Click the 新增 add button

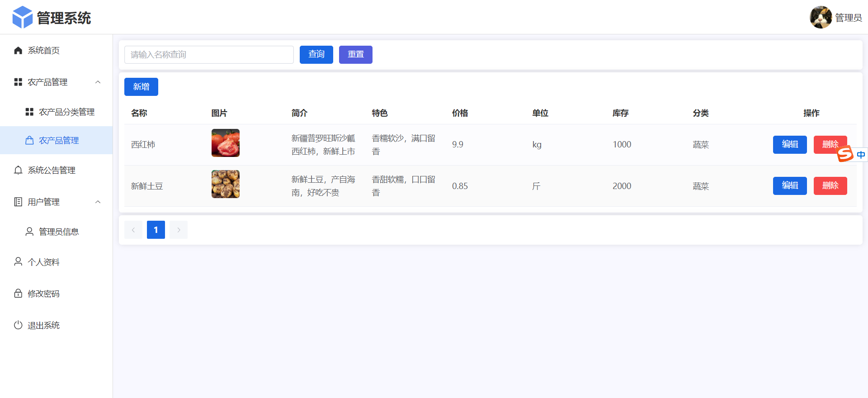pyautogui.click(x=141, y=87)
